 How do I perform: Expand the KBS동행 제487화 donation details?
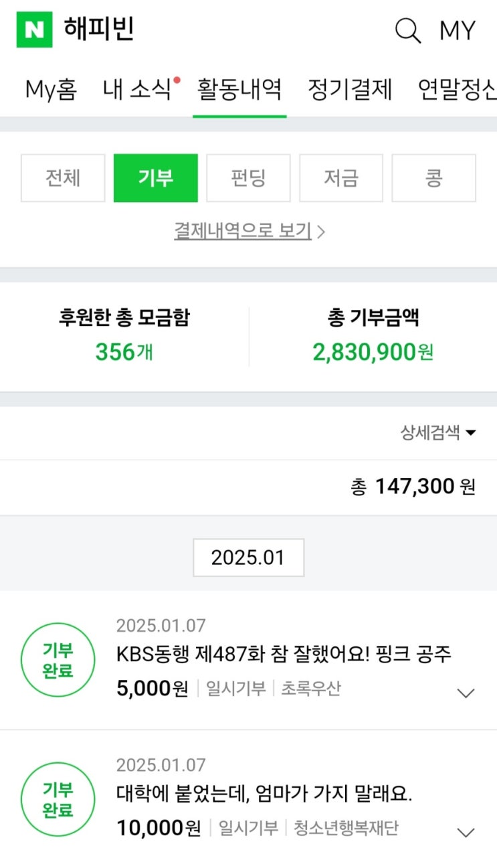(x=466, y=693)
